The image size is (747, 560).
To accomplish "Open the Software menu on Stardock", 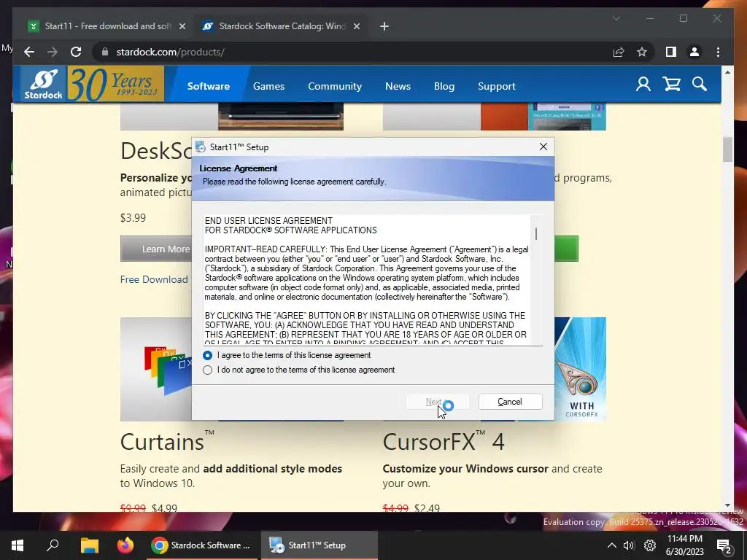I will (x=209, y=86).
